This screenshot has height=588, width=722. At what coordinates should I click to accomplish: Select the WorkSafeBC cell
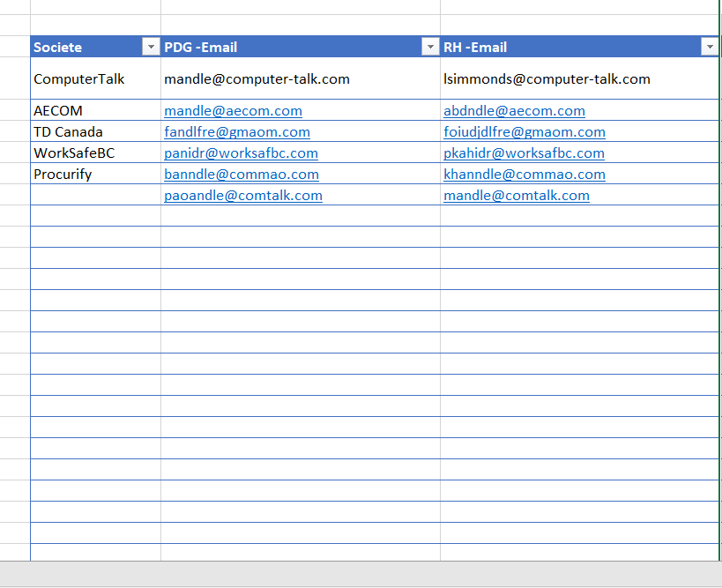point(74,153)
